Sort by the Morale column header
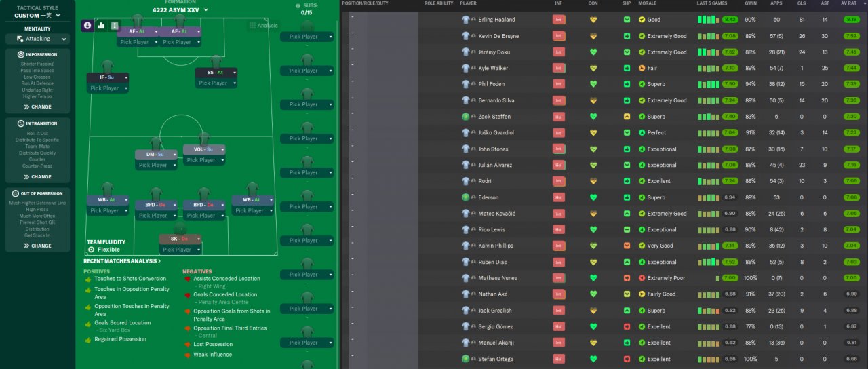This screenshot has height=369, width=868. pos(648,3)
